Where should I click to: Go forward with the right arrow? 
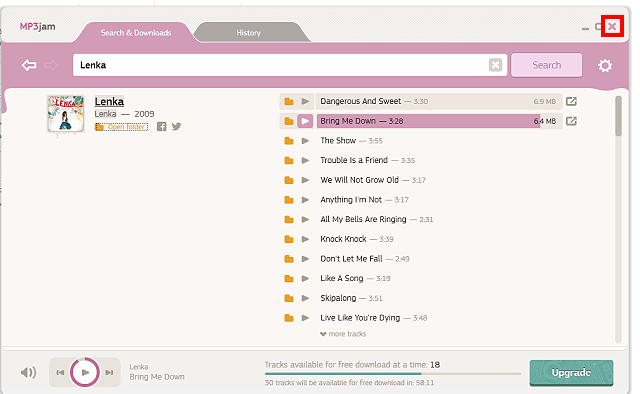click(x=51, y=65)
